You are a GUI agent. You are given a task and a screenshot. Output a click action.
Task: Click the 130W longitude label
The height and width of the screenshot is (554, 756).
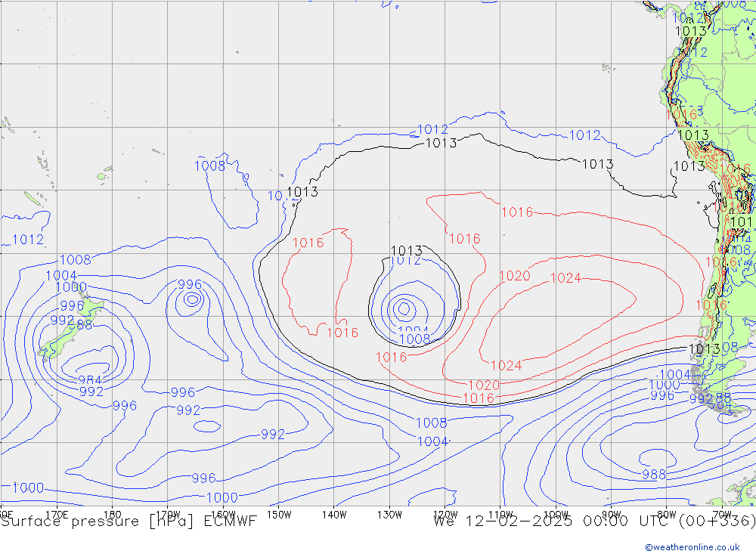point(389,515)
